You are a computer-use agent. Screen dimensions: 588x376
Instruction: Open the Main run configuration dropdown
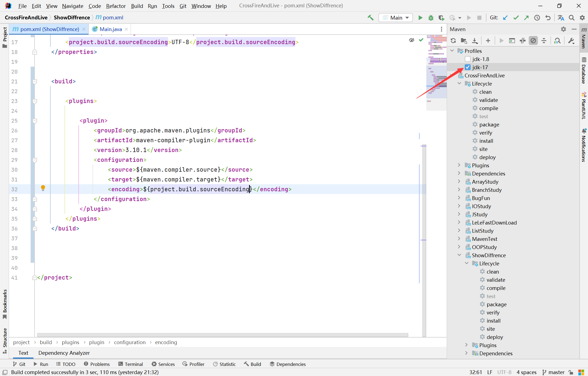396,18
